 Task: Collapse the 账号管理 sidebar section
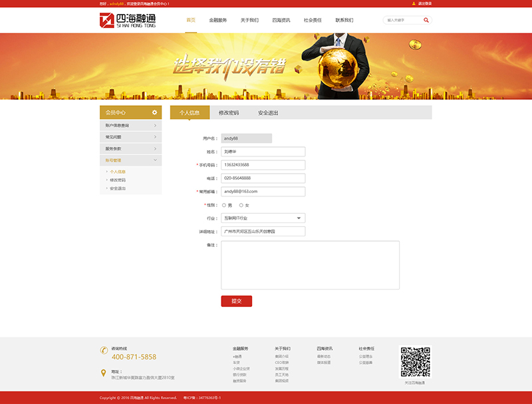pos(130,160)
